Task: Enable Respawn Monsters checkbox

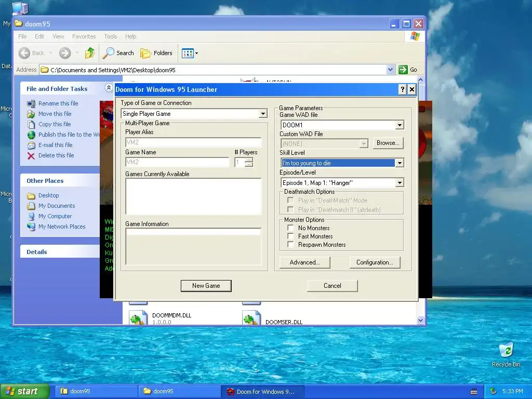Action: (x=290, y=245)
